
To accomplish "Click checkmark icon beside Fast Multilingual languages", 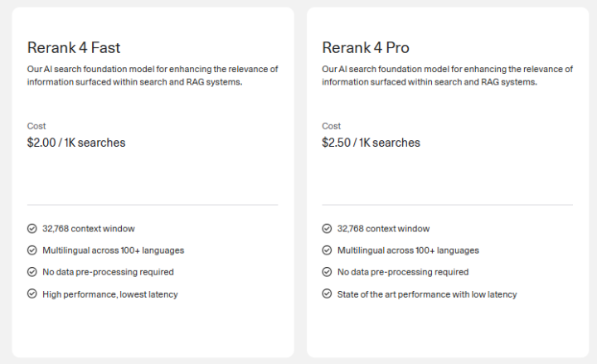I will point(32,250).
